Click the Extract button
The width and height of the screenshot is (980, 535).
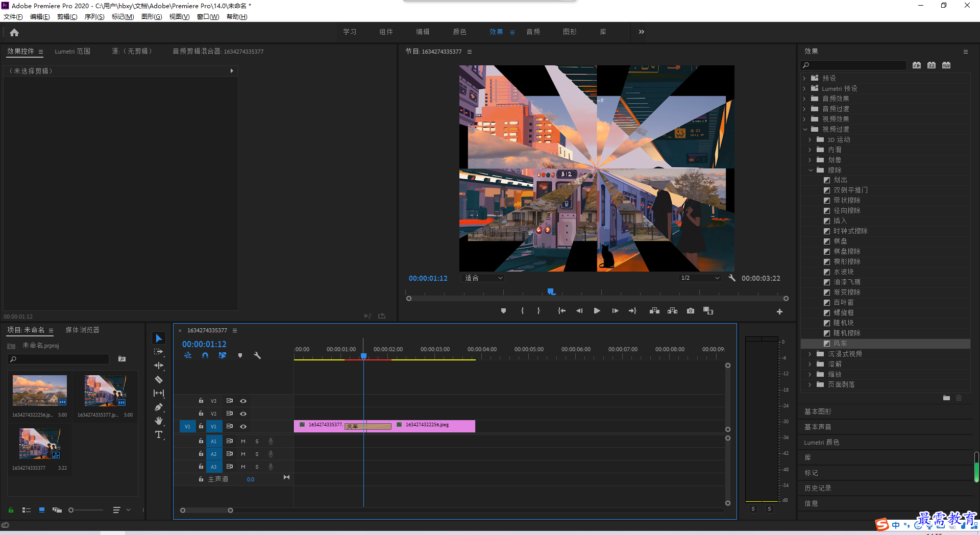[x=673, y=311]
